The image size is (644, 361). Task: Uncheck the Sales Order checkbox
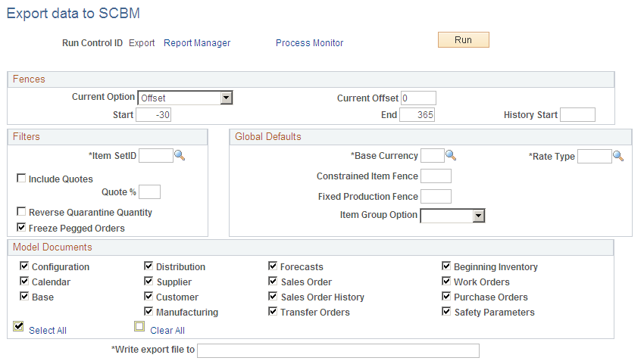coord(273,281)
